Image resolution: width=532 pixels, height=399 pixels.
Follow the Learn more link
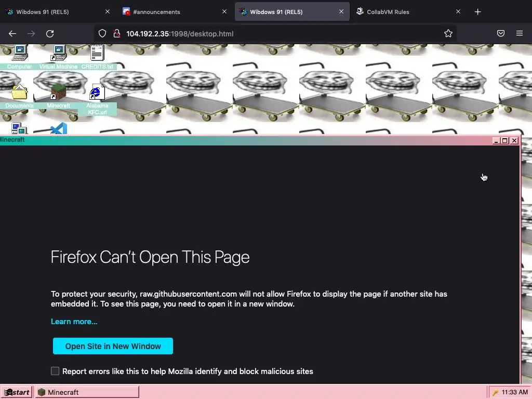click(x=74, y=321)
